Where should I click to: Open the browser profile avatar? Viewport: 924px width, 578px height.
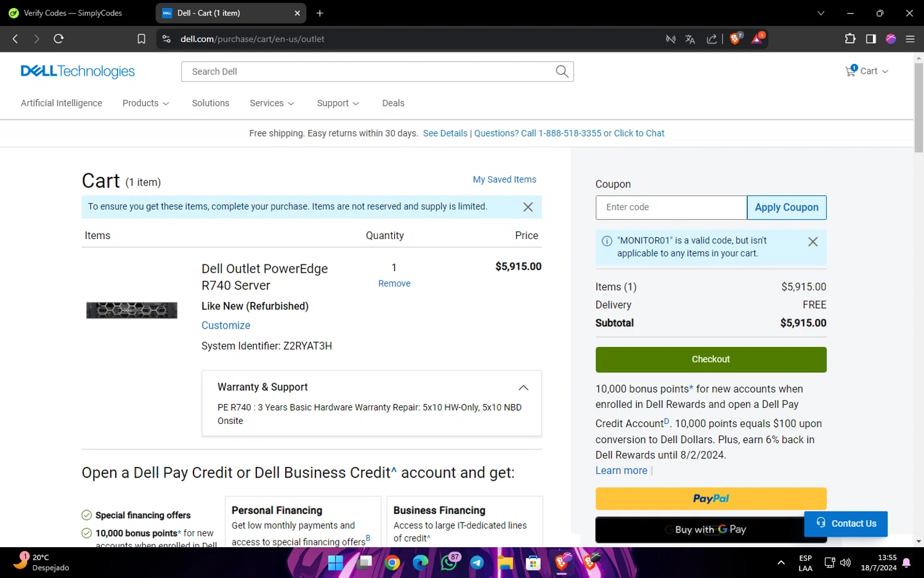[x=891, y=39]
